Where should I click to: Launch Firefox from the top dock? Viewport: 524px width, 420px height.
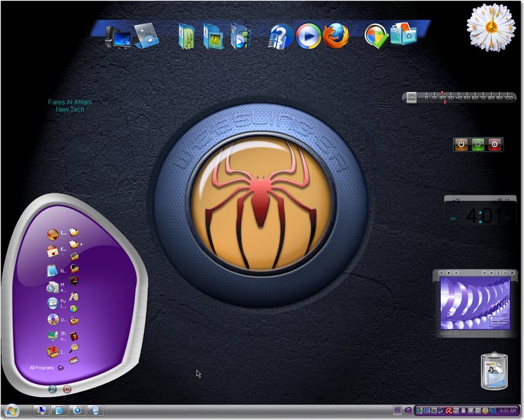[x=335, y=35]
